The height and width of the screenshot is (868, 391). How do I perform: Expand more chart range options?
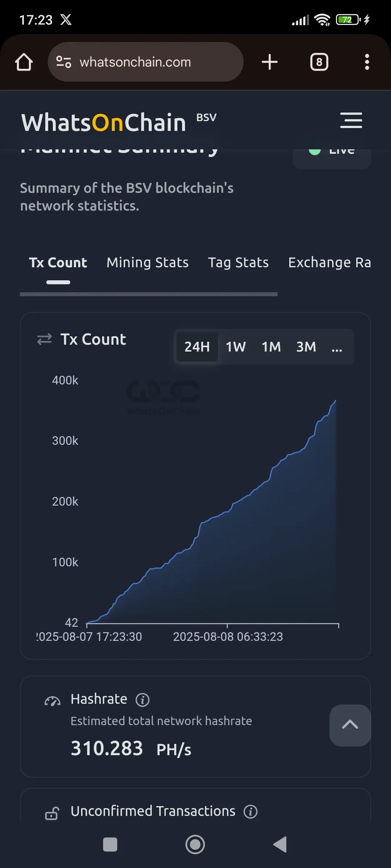[x=337, y=347]
